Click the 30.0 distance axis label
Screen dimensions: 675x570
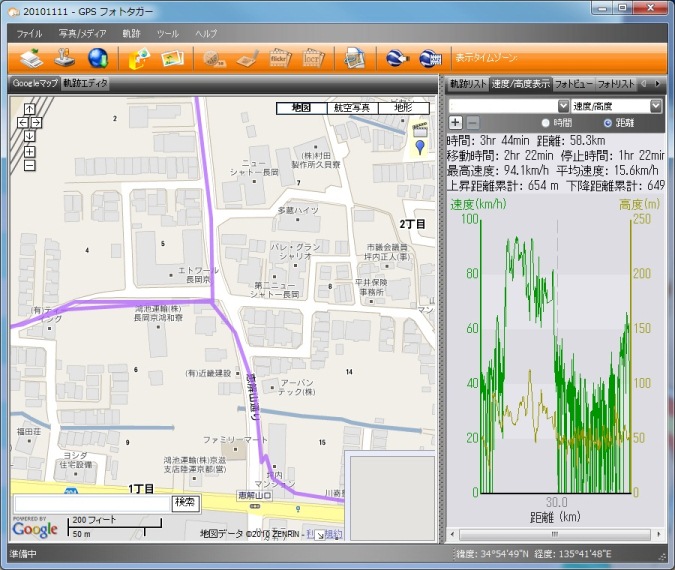click(557, 502)
